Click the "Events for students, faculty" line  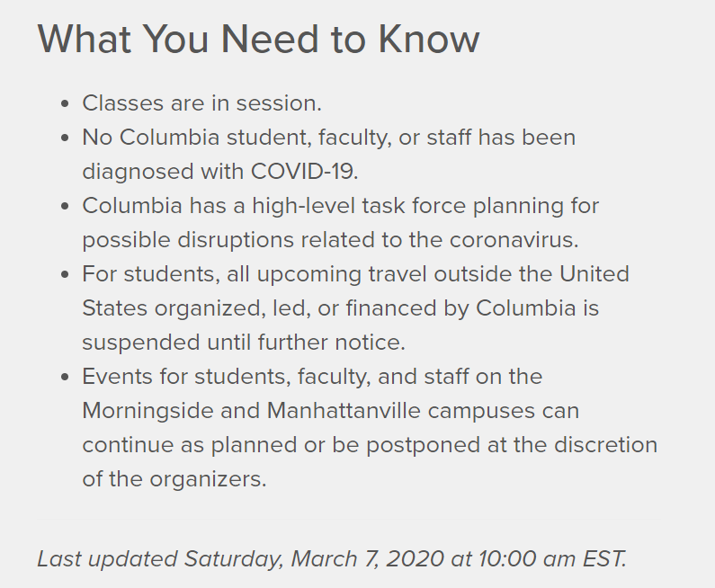[312, 376]
